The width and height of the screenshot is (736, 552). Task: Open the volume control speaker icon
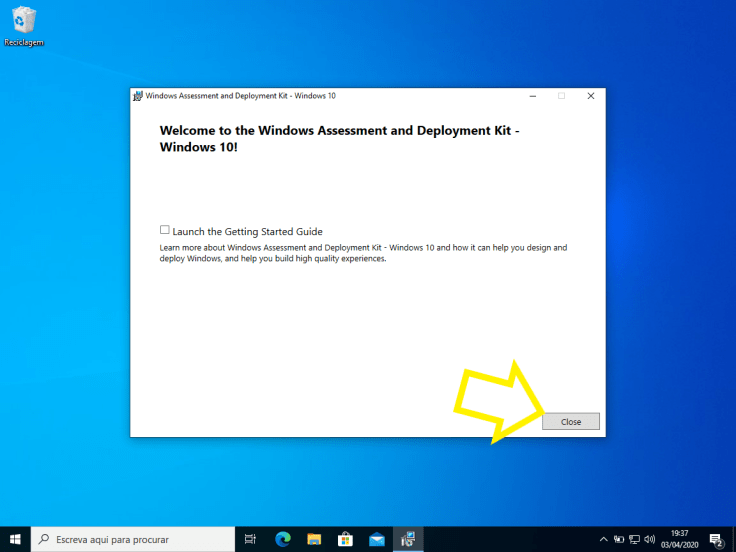coord(650,539)
